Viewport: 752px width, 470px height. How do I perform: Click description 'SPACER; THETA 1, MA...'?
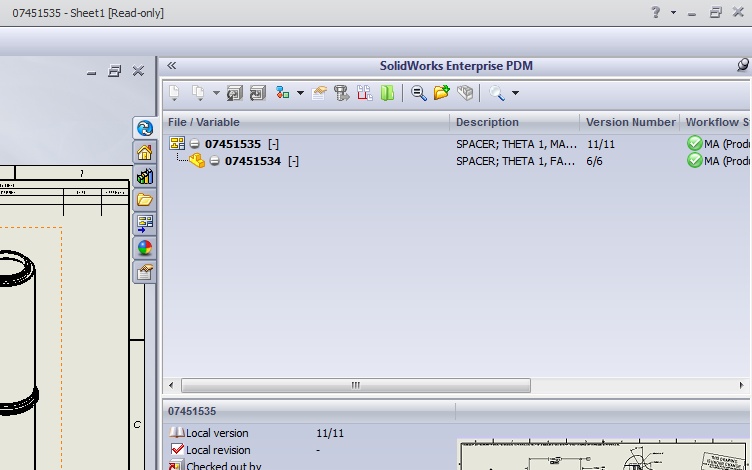pos(516,144)
